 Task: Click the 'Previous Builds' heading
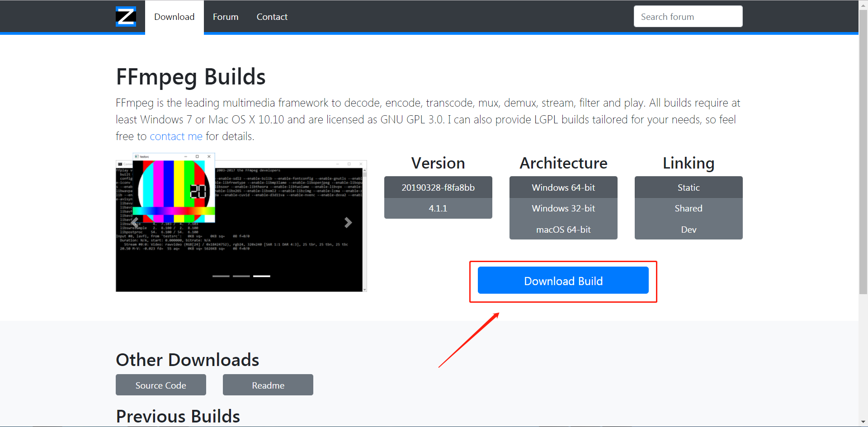click(178, 416)
